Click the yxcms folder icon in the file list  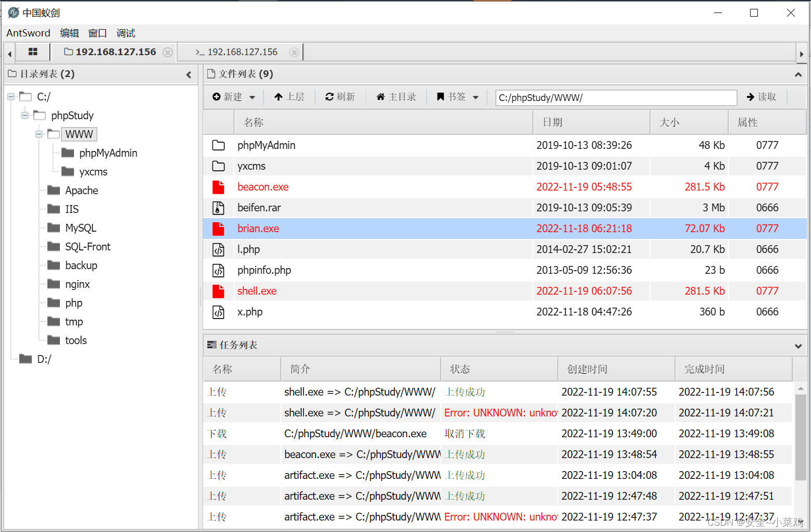click(218, 166)
